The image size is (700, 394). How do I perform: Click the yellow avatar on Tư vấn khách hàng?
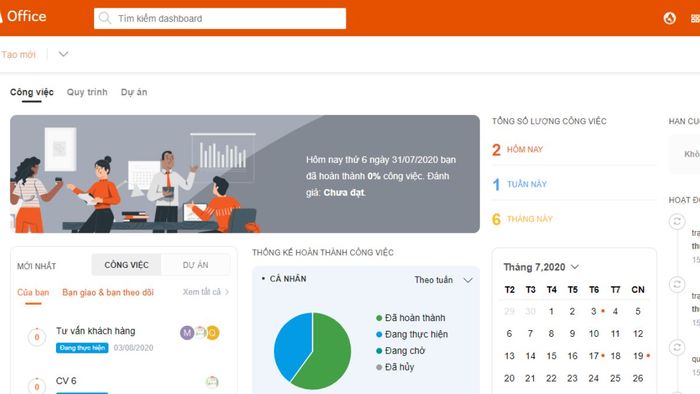(213, 333)
